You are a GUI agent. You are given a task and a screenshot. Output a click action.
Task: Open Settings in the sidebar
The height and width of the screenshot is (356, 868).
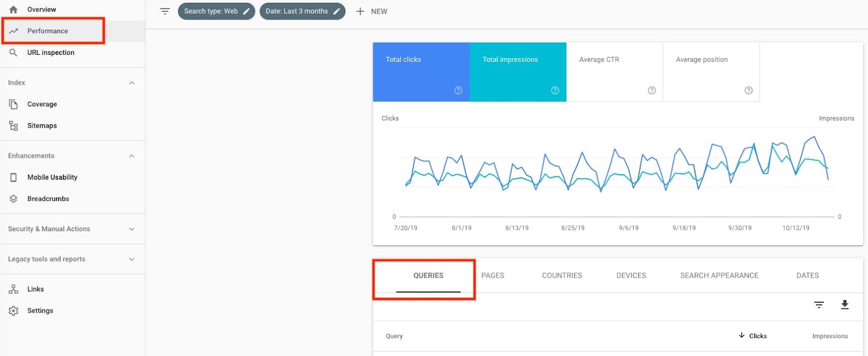(40, 311)
